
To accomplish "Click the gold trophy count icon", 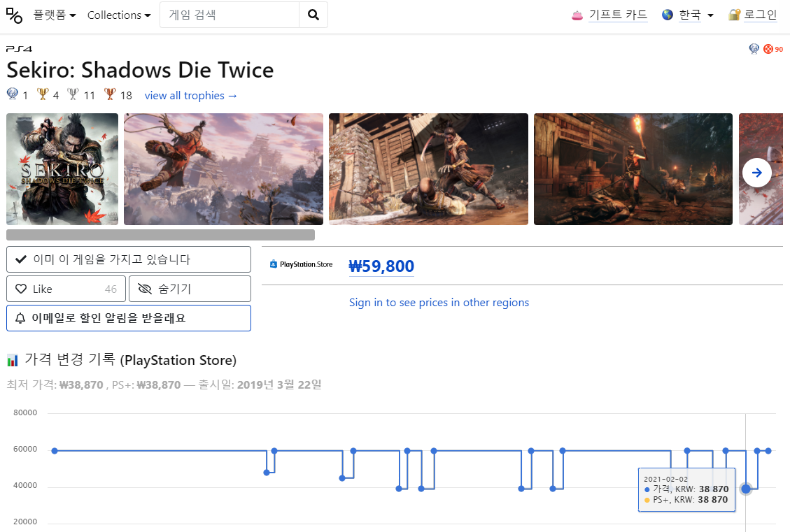I will point(43,94).
